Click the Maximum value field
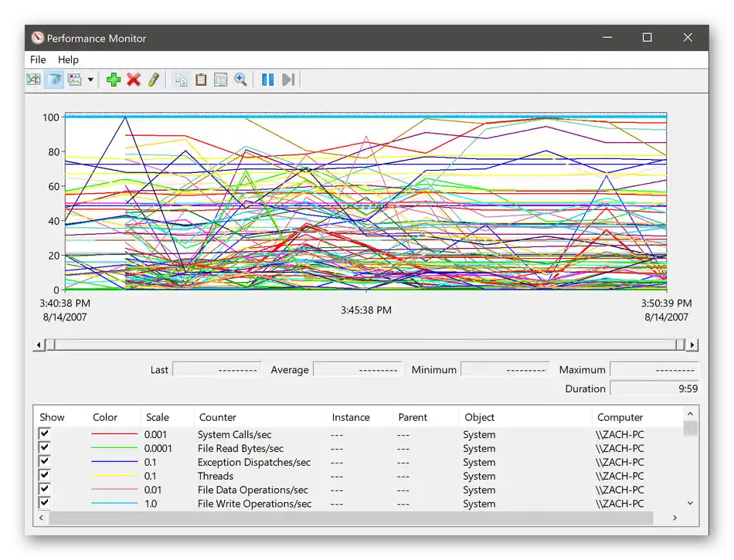Screen dimensions: 734x560 pos(655,369)
